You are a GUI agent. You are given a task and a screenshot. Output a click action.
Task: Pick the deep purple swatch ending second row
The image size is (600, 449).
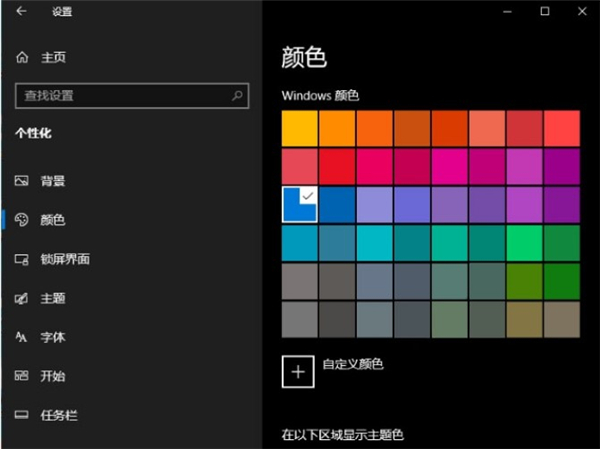coord(562,167)
